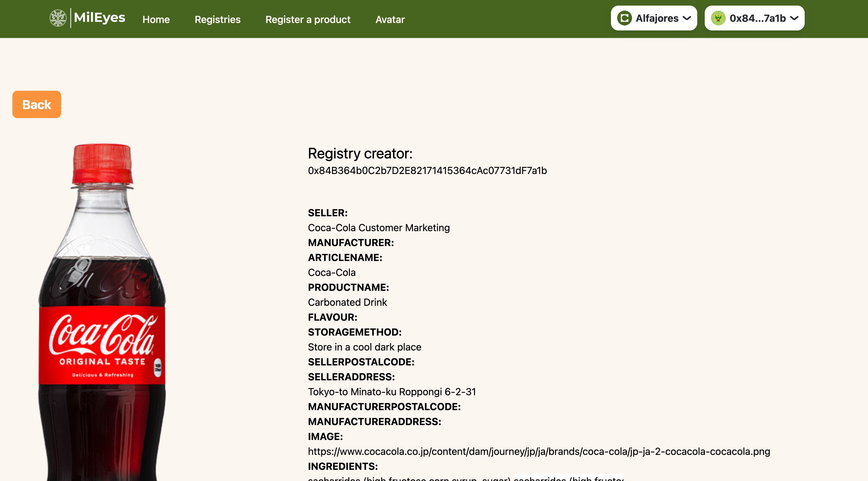868x481 pixels.
Task: Select the registry creator address text
Action: tap(427, 171)
